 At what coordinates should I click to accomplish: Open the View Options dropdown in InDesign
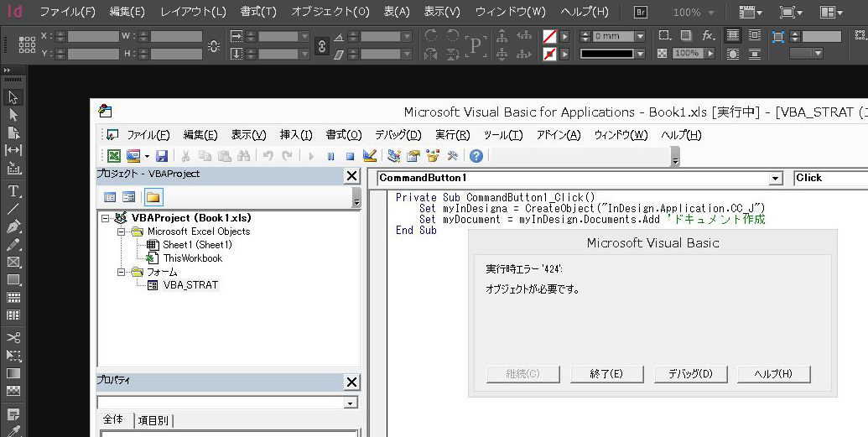(x=750, y=12)
